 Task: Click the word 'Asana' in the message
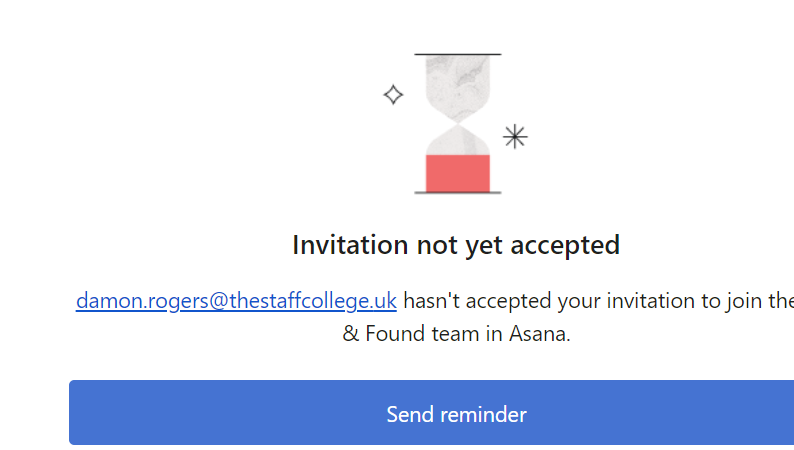pyautogui.click(x=537, y=334)
